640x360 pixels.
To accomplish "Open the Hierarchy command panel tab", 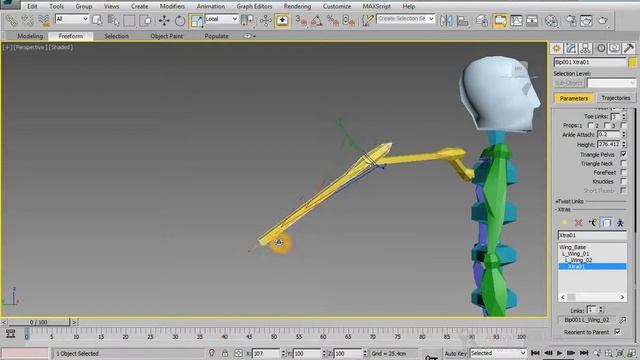I will tap(585, 48).
